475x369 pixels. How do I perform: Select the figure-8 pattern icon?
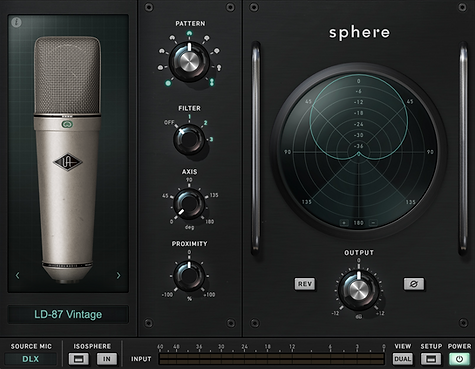coord(211,82)
